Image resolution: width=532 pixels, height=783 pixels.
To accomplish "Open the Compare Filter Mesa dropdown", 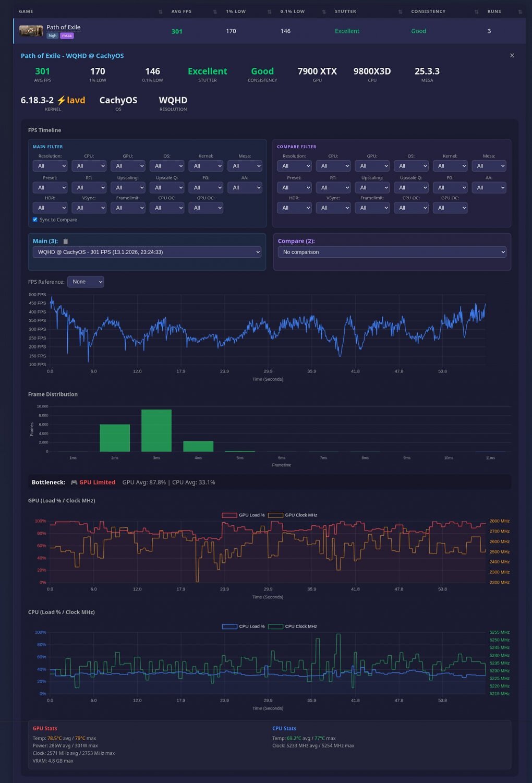I will click(x=489, y=166).
